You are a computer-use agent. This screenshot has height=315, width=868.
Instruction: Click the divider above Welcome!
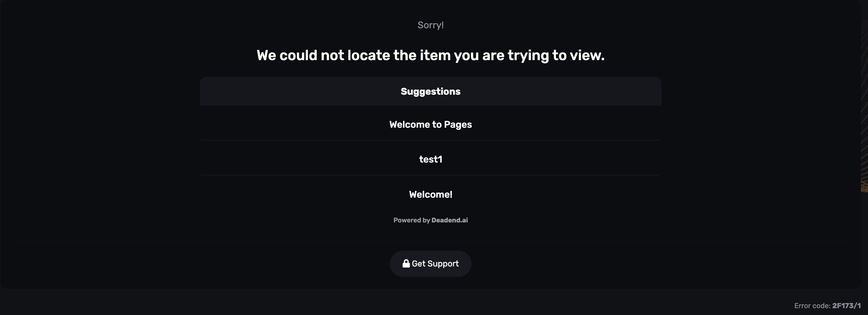431,176
